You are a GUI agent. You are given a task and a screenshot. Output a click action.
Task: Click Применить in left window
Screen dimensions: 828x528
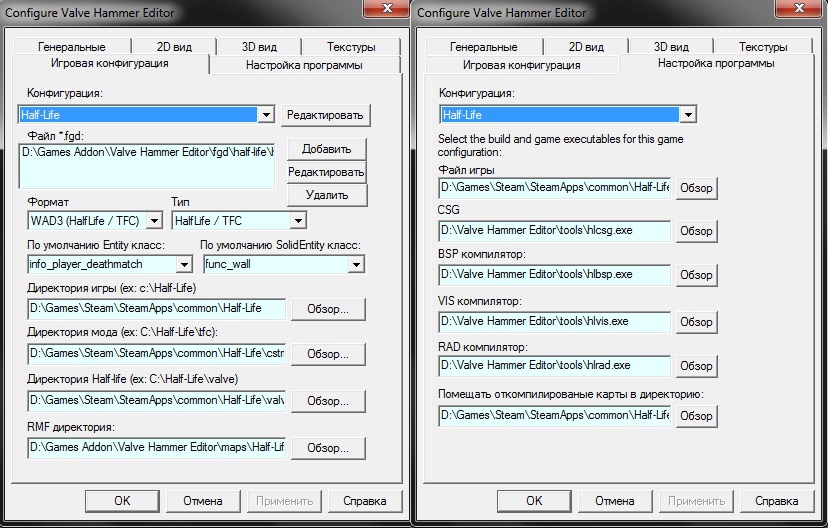pyautogui.click(x=284, y=501)
